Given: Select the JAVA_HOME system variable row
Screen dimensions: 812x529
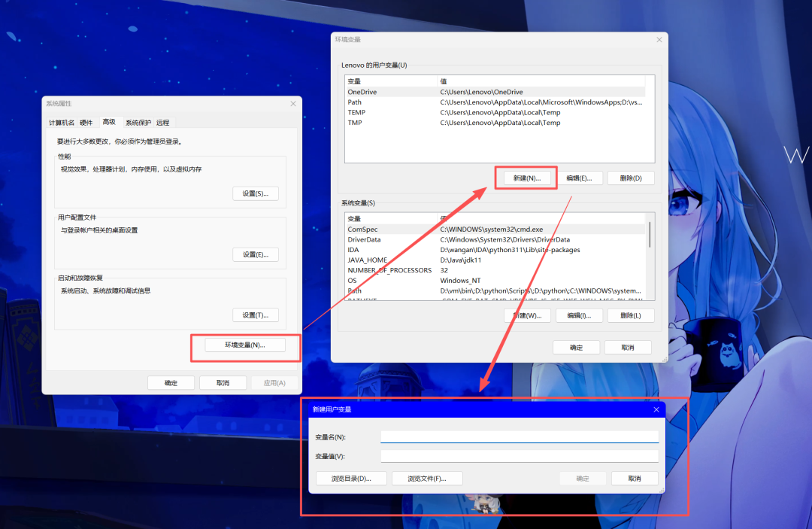Looking at the screenshot, I should point(495,260).
